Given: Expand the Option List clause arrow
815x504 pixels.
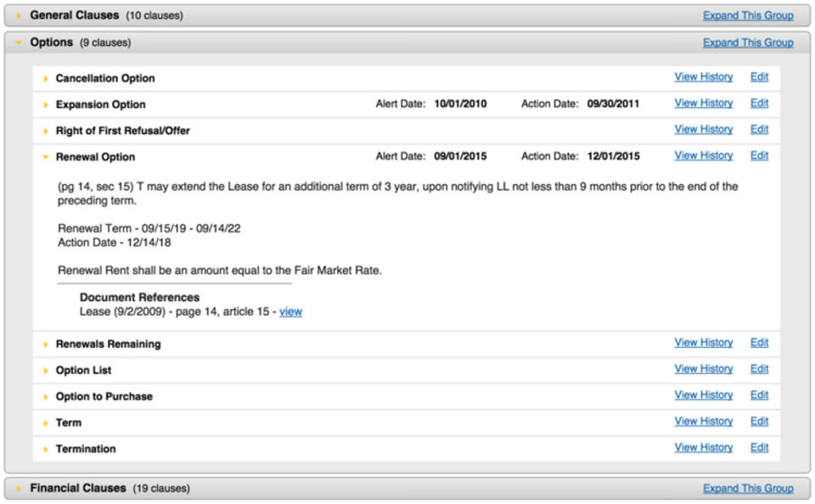Looking at the screenshot, I should tap(46, 371).
